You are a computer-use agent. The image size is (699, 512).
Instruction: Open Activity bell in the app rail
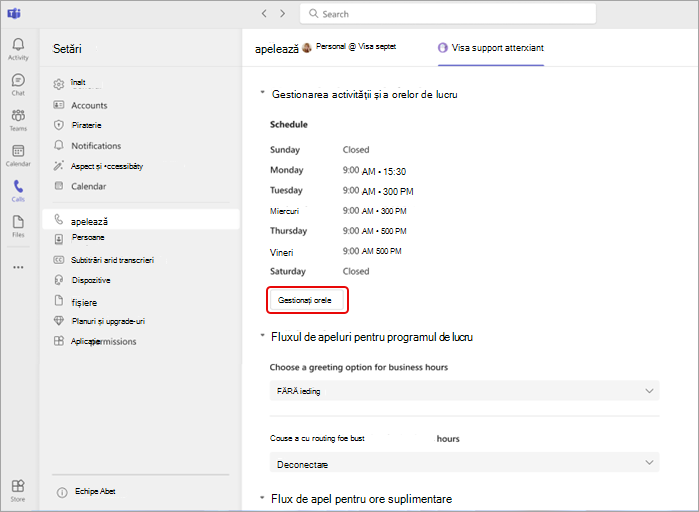tap(18, 49)
